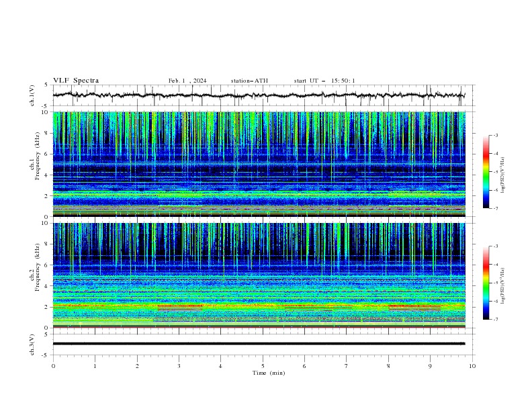Click the red 2 kHz band near minute 3 in ch.2
This screenshot has height=411, width=532.
(x=181, y=306)
